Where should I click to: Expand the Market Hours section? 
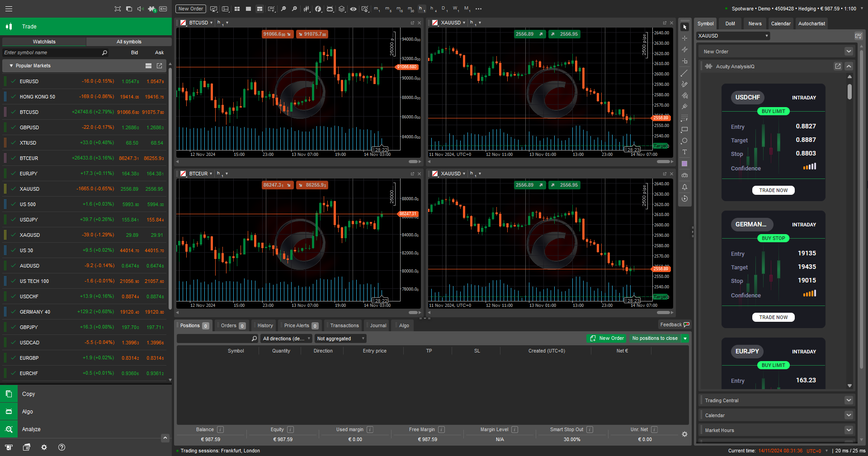click(x=849, y=430)
